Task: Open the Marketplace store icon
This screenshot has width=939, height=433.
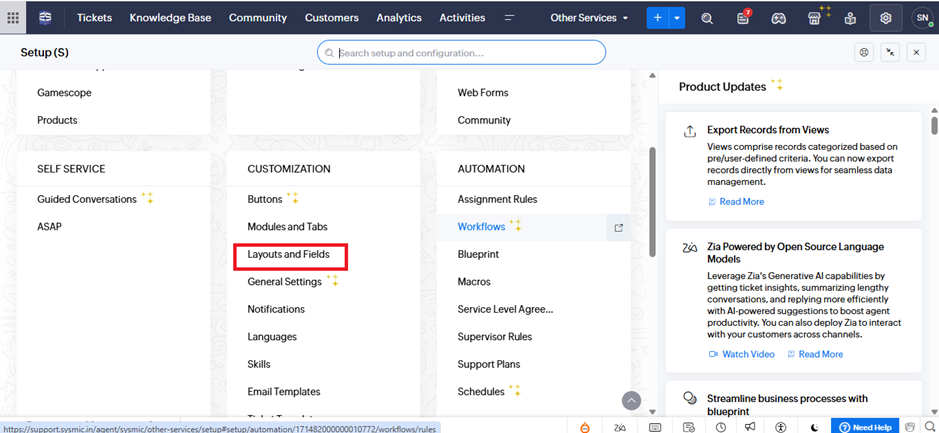Action: (815, 18)
